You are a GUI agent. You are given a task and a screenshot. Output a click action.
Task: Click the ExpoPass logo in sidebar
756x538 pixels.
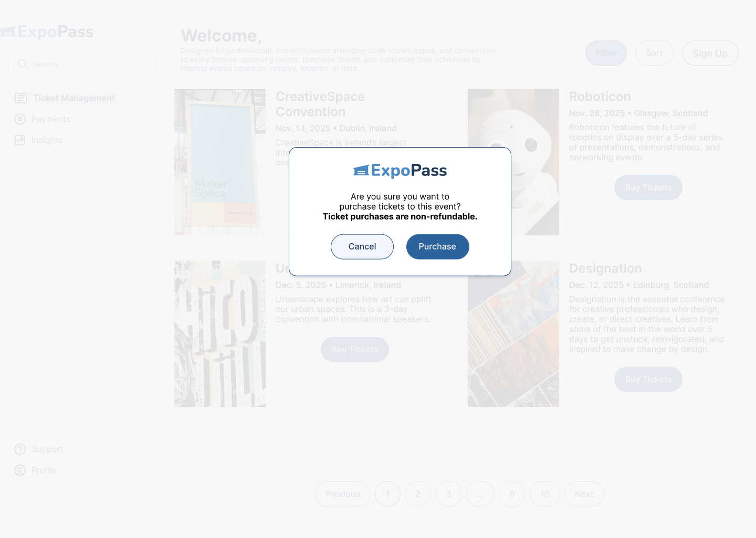(x=47, y=32)
